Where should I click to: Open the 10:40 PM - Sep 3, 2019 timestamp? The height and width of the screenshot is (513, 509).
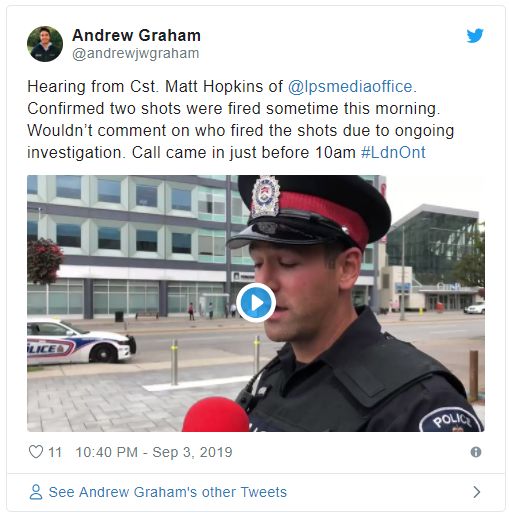point(154,452)
